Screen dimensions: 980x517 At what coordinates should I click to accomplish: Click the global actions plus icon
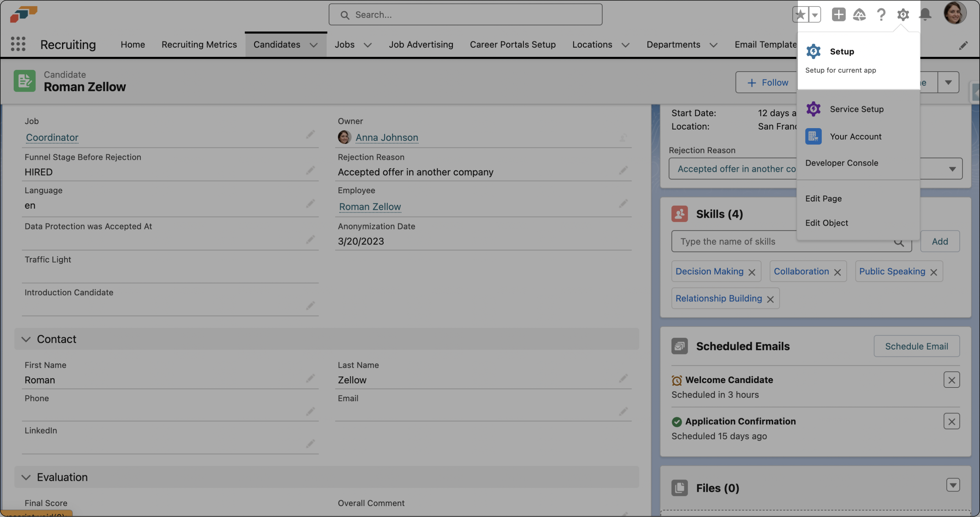(838, 15)
